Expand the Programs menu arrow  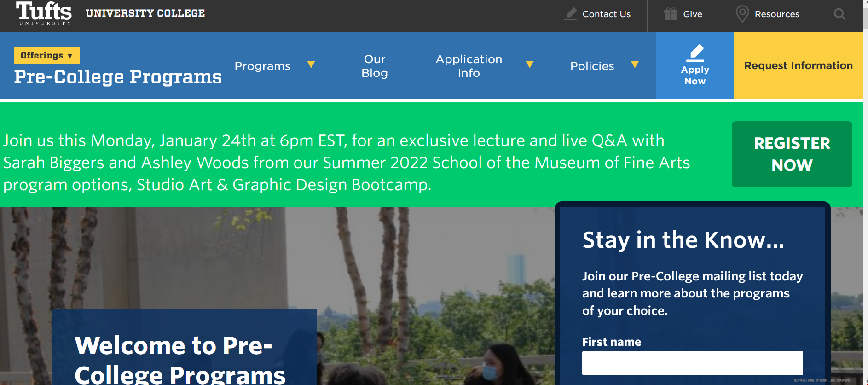point(311,64)
